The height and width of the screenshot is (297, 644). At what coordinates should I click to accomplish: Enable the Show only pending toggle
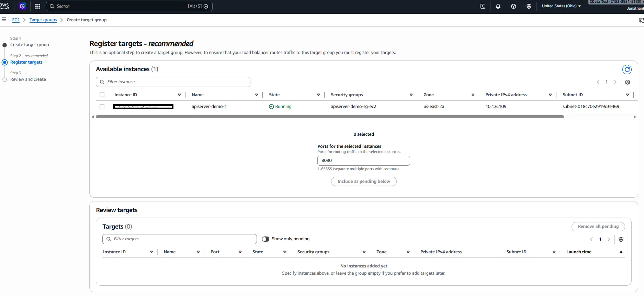pyautogui.click(x=265, y=239)
